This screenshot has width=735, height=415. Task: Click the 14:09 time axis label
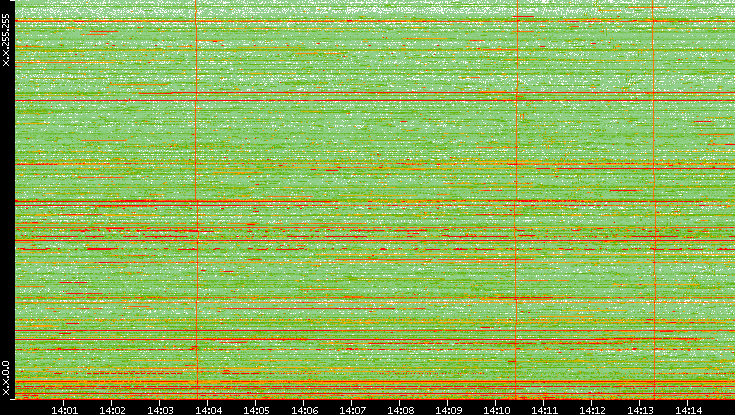[x=448, y=410]
